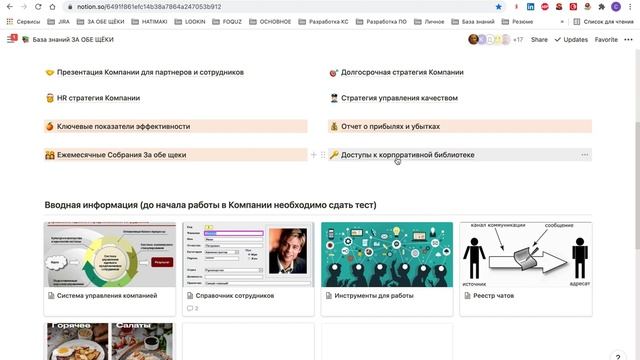Open the Сервисы apps grid shortcut
The image size is (640, 360).
tap(23, 22)
